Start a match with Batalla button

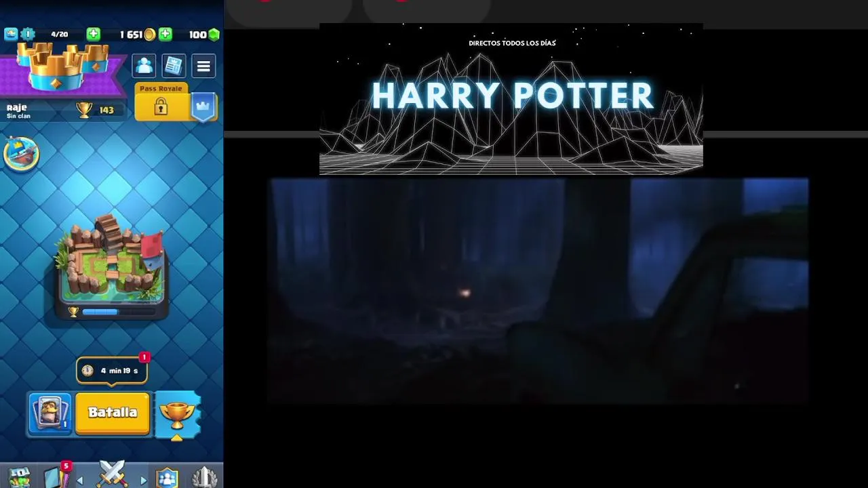[113, 413]
